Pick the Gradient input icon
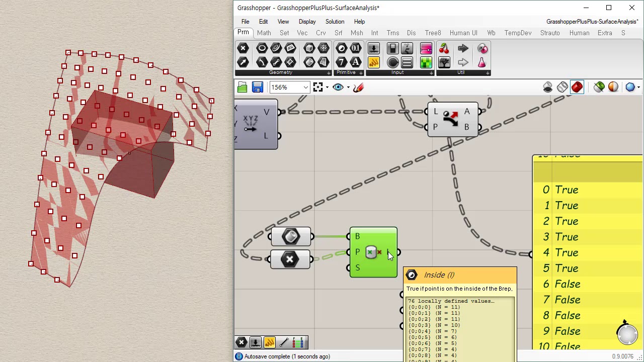The image size is (644, 362). (426, 48)
